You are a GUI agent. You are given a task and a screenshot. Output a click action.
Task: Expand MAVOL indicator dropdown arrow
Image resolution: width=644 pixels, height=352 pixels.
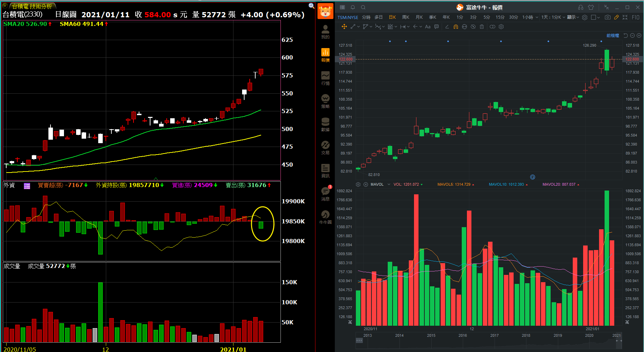tap(389, 184)
